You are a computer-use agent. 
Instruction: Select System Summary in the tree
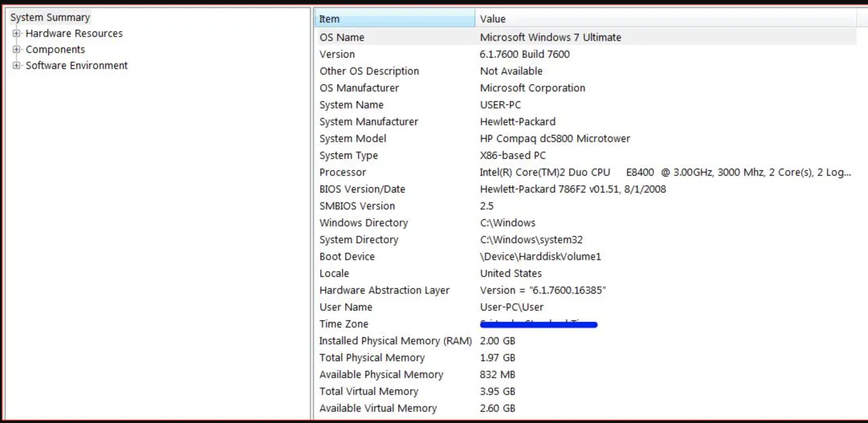click(50, 17)
